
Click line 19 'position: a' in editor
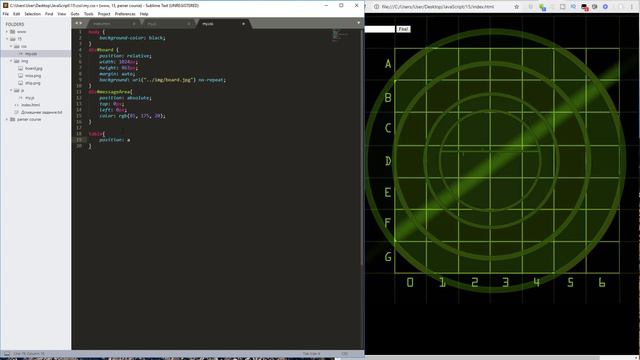[x=115, y=140]
